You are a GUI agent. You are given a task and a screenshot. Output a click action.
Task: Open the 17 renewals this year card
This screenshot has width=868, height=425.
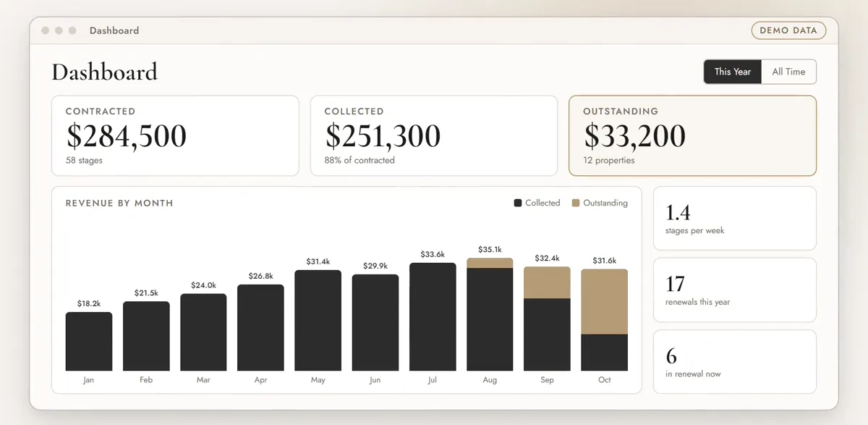(x=735, y=290)
